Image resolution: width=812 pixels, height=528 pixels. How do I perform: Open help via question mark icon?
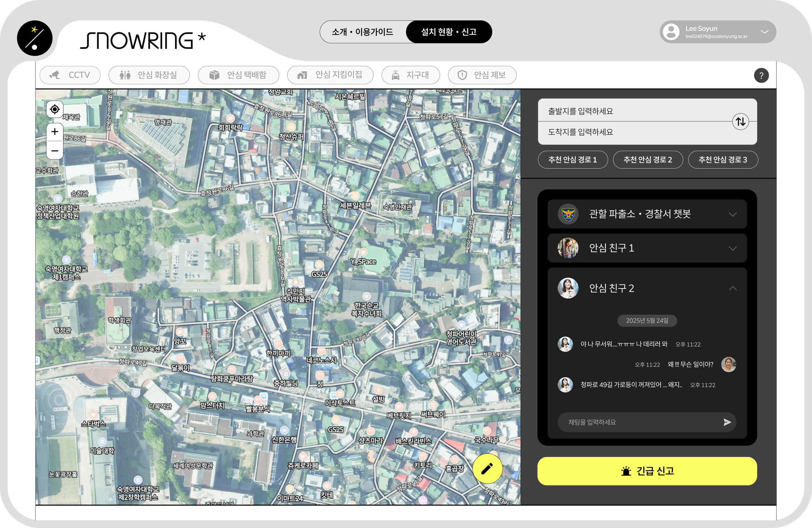pos(761,75)
